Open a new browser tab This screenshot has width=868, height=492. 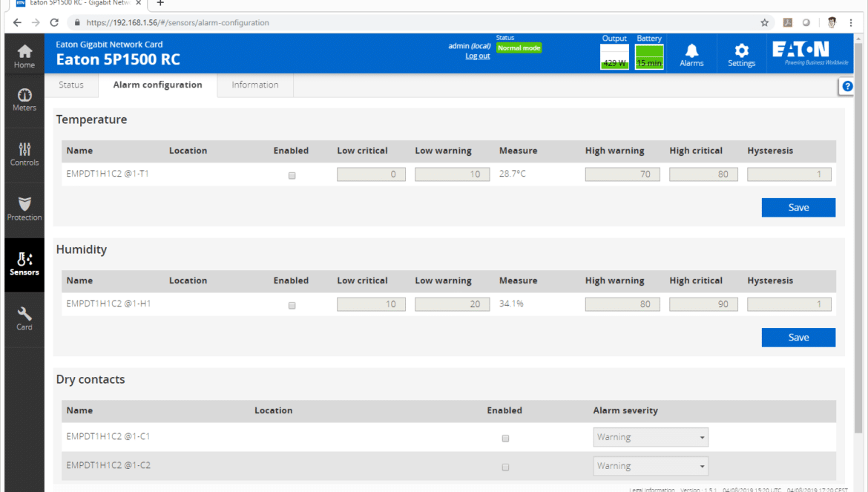tap(160, 3)
